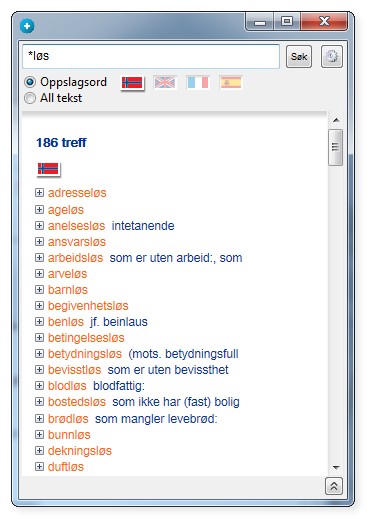
Task: Click the scrollbar down arrow
Action: tap(336, 468)
